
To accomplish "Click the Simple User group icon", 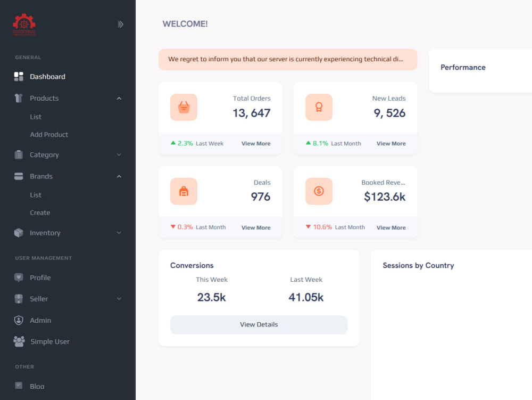I will point(19,341).
